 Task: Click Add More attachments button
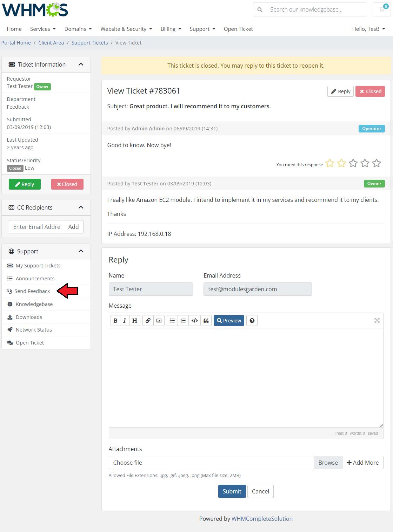click(x=363, y=463)
